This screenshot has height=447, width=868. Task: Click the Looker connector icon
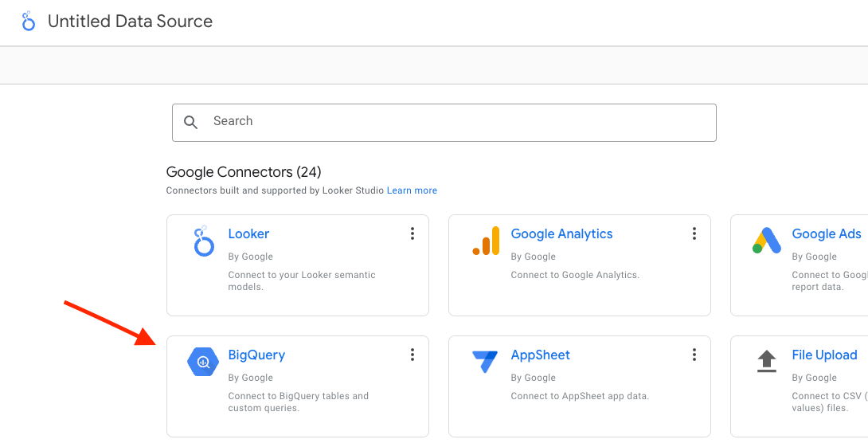coord(204,241)
